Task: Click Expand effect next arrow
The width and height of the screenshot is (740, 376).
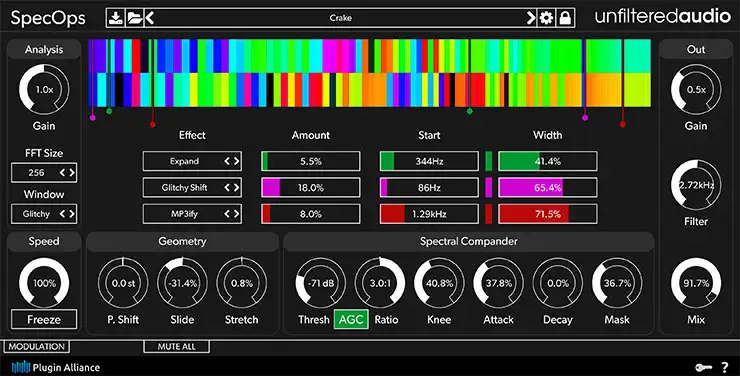Action: point(236,161)
